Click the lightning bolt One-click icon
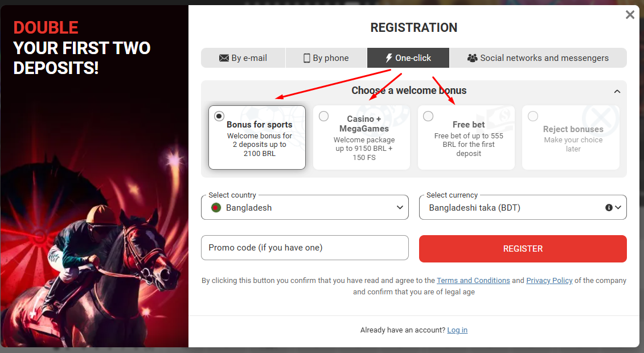The image size is (644, 353). pyautogui.click(x=389, y=58)
